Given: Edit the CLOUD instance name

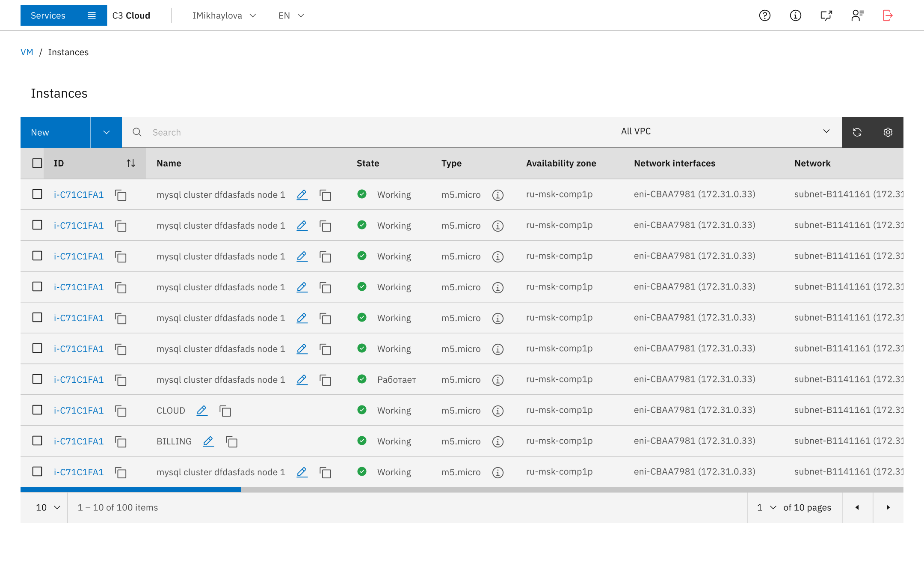Looking at the screenshot, I should point(201,411).
